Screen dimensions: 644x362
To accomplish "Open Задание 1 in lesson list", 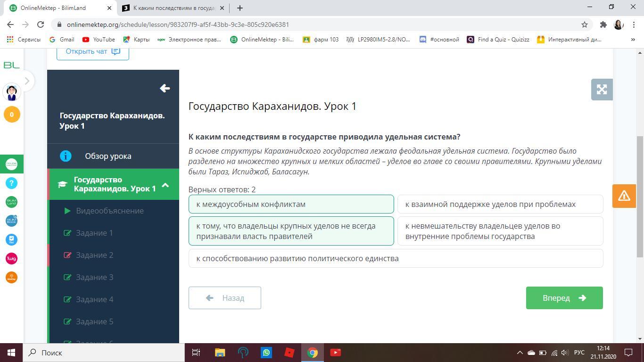I will [x=113, y=233].
